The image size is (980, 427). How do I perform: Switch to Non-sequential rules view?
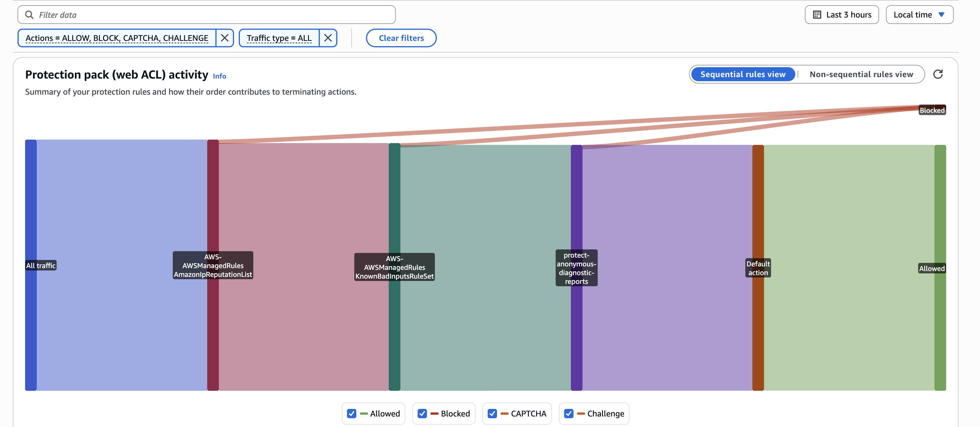tap(861, 74)
